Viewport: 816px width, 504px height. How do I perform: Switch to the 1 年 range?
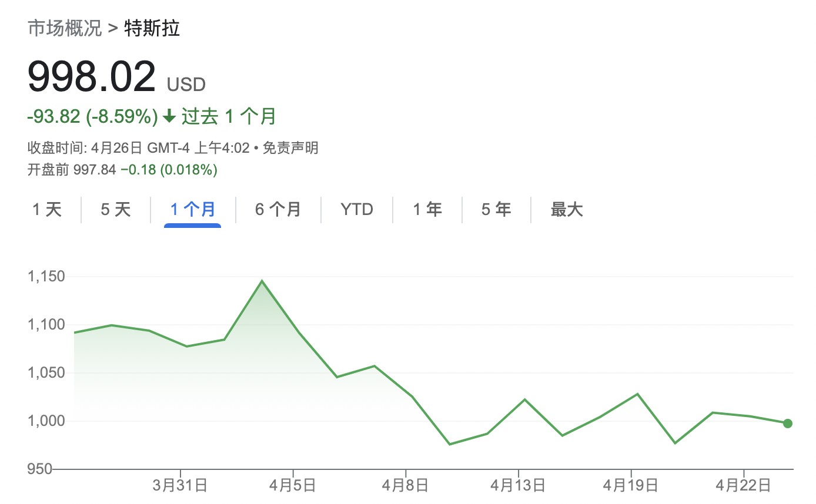(x=427, y=209)
